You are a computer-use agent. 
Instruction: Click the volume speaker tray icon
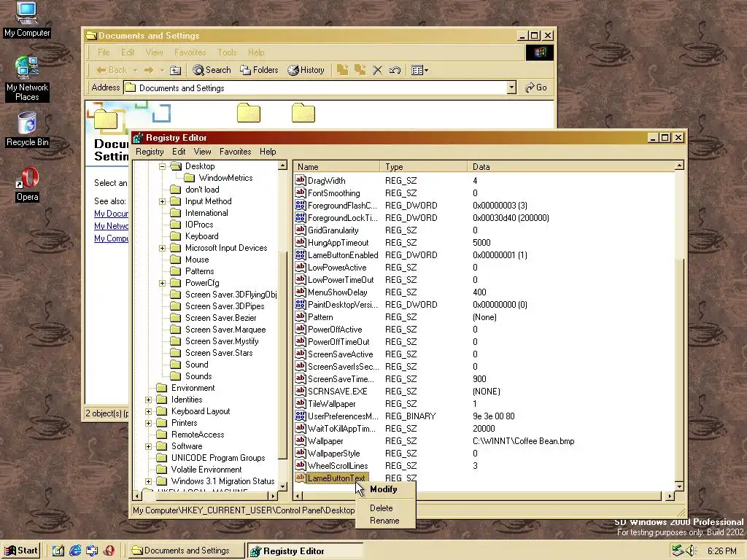point(692,551)
